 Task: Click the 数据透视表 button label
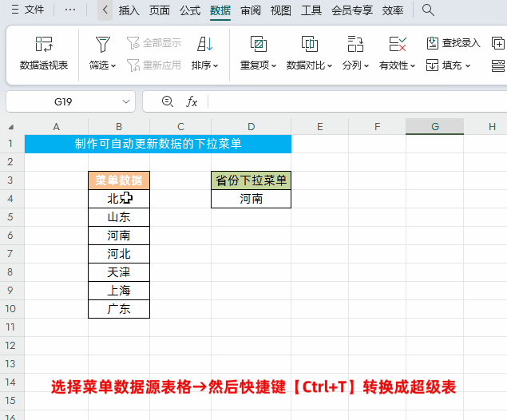point(44,65)
